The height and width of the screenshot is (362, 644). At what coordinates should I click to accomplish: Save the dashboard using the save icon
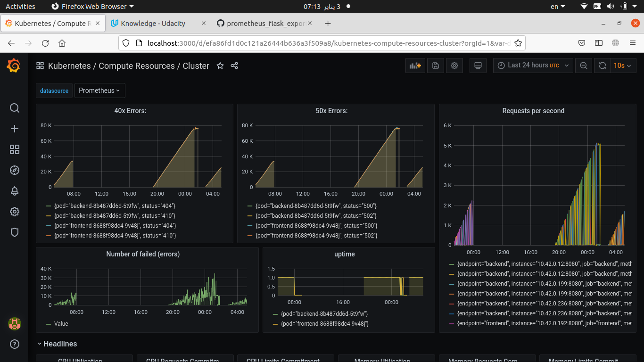(x=435, y=66)
